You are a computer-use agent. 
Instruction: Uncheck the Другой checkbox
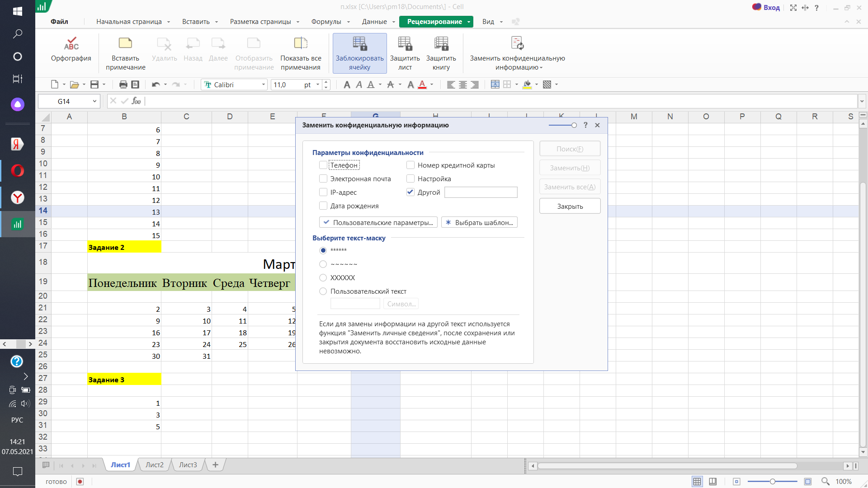[410, 192]
